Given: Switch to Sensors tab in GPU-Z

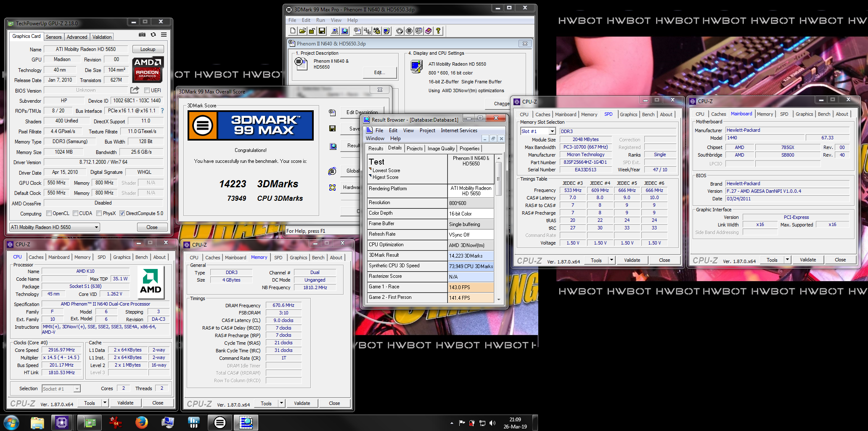Looking at the screenshot, I should (x=53, y=37).
